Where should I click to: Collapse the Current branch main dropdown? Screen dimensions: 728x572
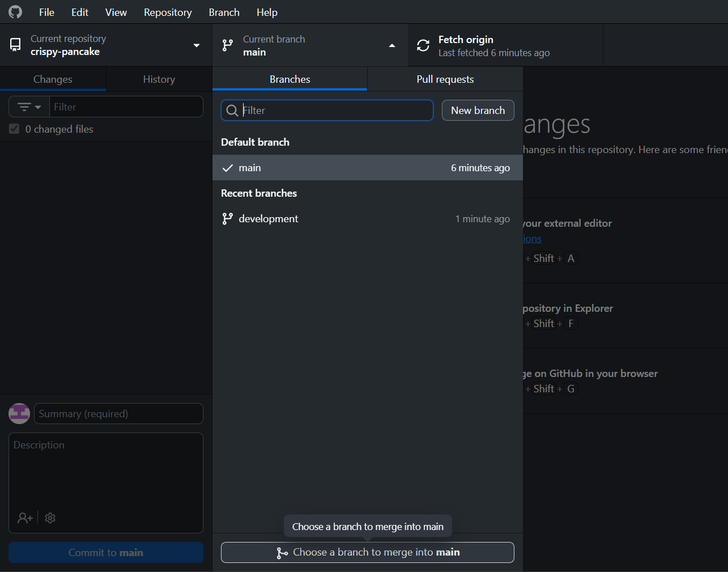pos(310,45)
